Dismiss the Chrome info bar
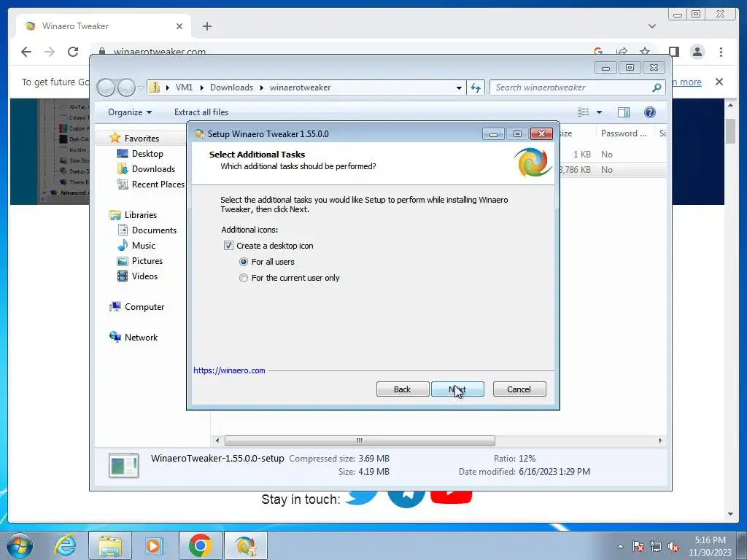The image size is (747, 560). tap(719, 82)
